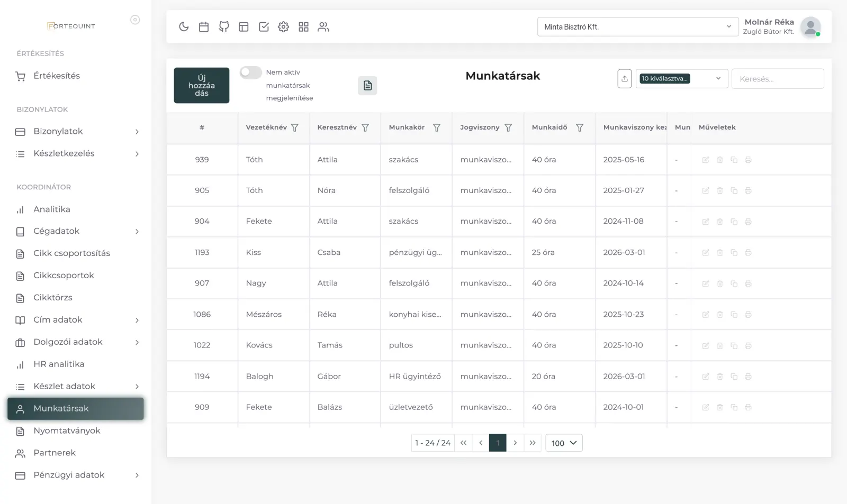
Task: Open the grid apps icon in the toolbar
Action: point(303,27)
